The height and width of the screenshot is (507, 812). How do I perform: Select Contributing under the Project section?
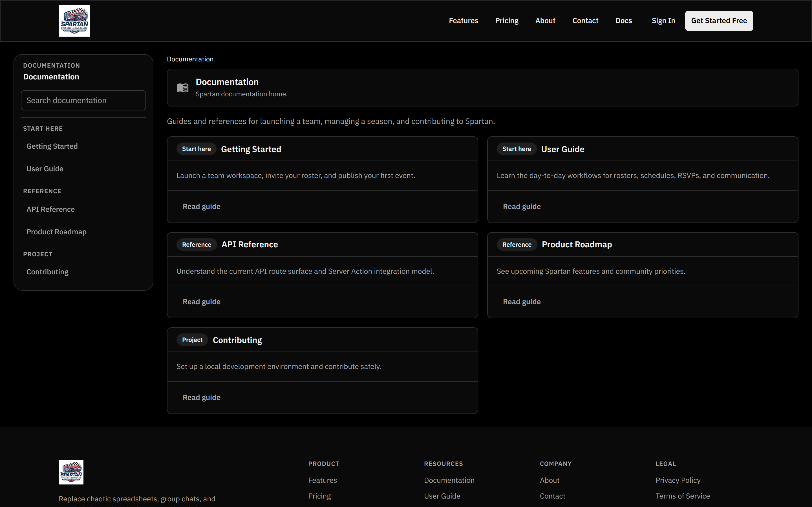point(47,272)
